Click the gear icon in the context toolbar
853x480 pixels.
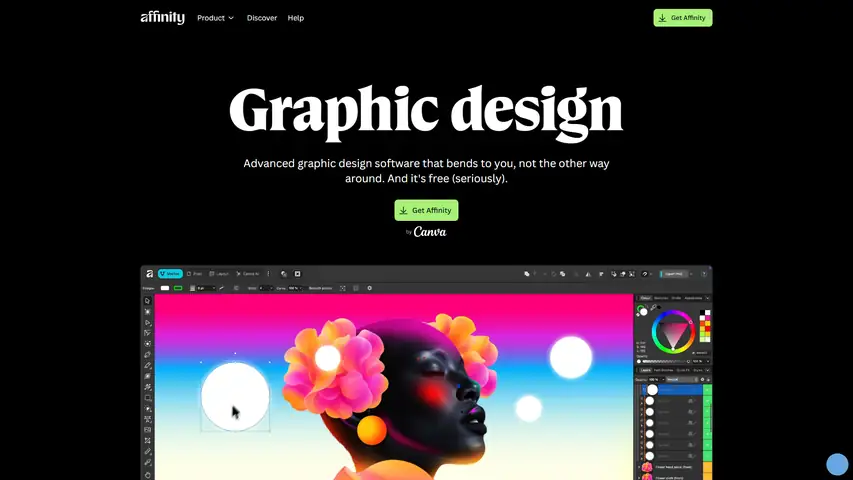pyautogui.click(x=369, y=288)
